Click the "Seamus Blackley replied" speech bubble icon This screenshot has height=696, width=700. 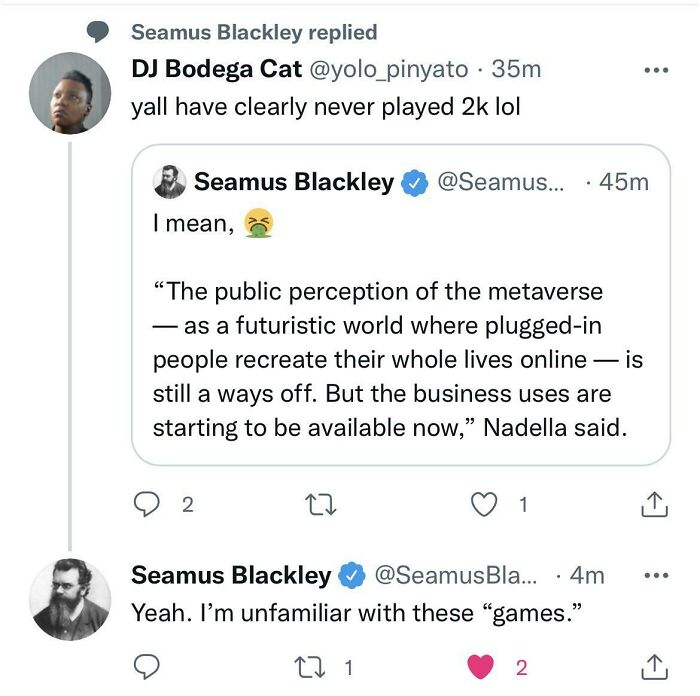coord(98,32)
